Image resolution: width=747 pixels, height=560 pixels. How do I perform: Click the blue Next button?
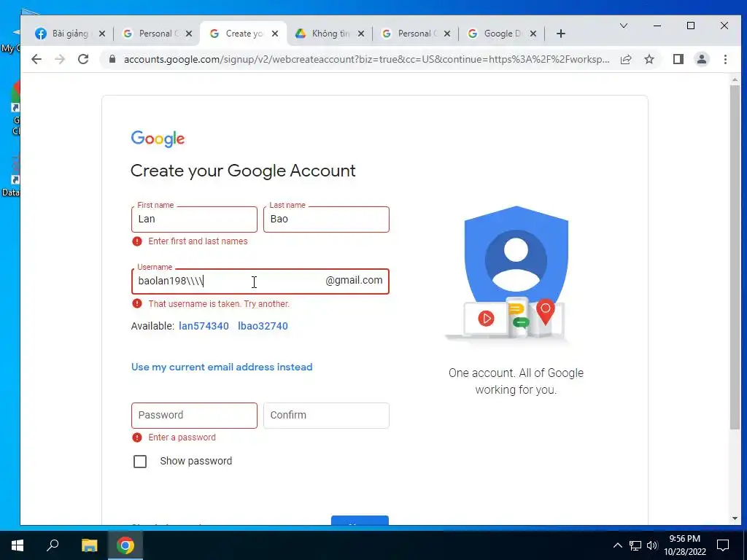point(360,521)
